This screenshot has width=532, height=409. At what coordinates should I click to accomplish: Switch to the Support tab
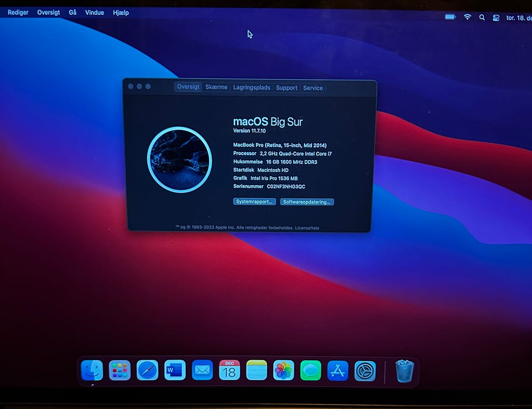pyautogui.click(x=287, y=88)
